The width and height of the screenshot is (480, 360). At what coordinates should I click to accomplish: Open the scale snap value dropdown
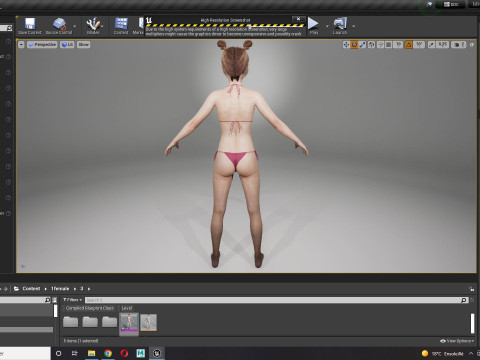(x=442, y=45)
